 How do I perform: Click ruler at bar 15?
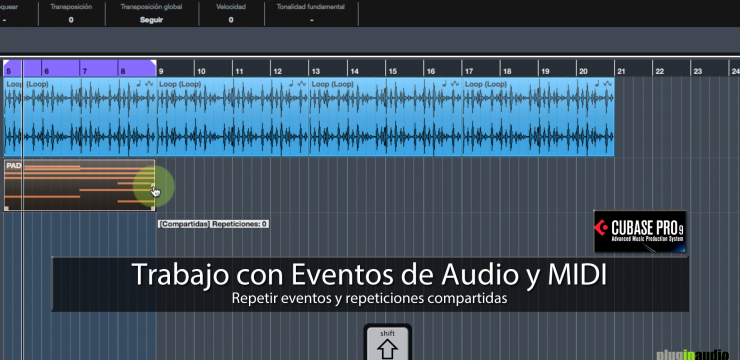pos(392,71)
